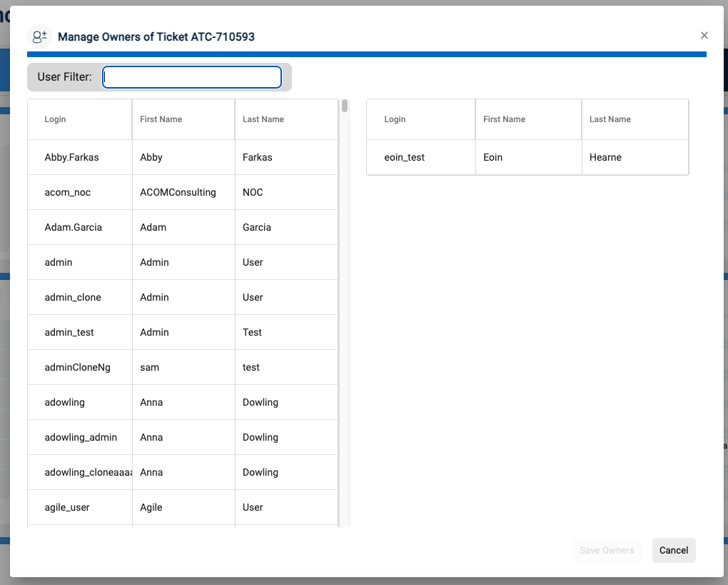Sort available users by Login column header
Viewport: 728px width, 585px height.
pos(55,119)
